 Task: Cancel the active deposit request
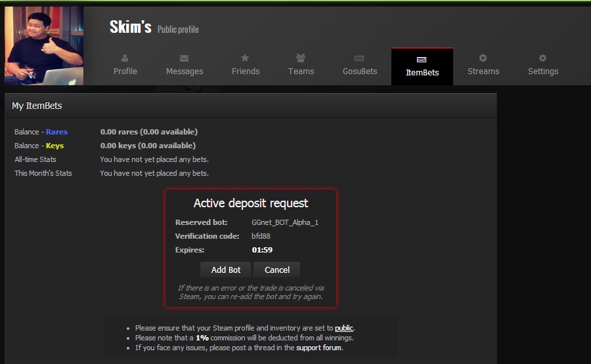[276, 270]
